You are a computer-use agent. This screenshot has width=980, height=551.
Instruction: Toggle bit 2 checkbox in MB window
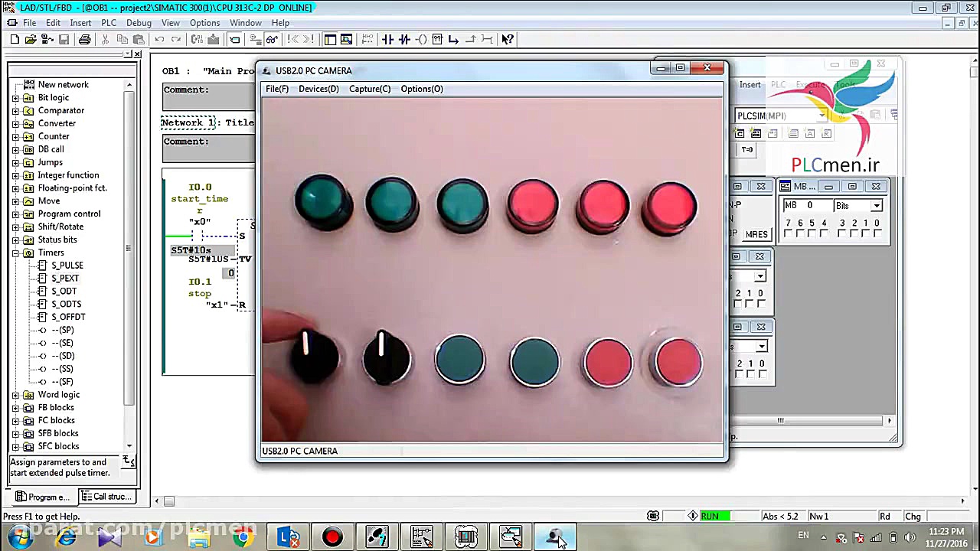click(x=854, y=233)
